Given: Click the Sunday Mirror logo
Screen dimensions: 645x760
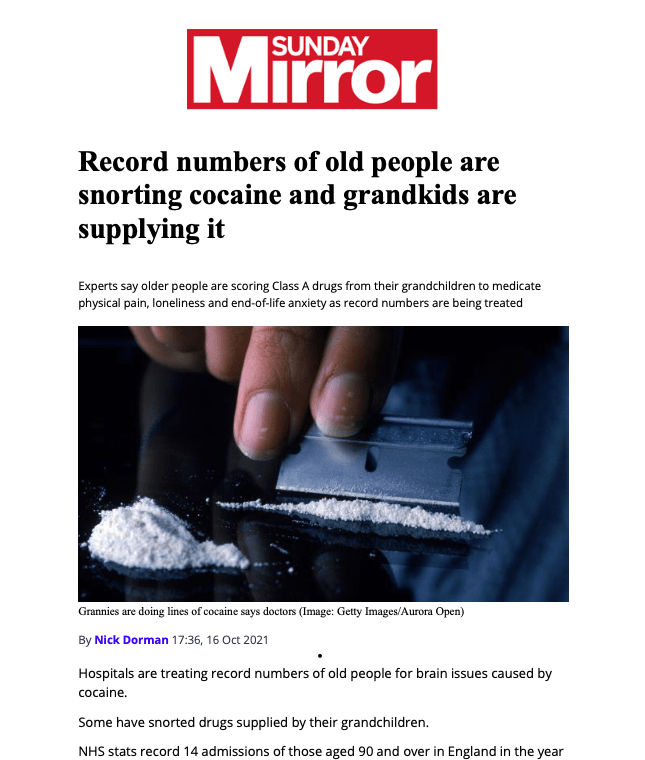Looking at the screenshot, I should click(312, 69).
